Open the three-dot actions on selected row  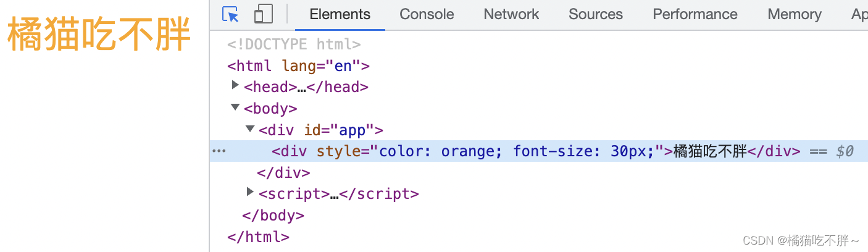click(x=219, y=151)
